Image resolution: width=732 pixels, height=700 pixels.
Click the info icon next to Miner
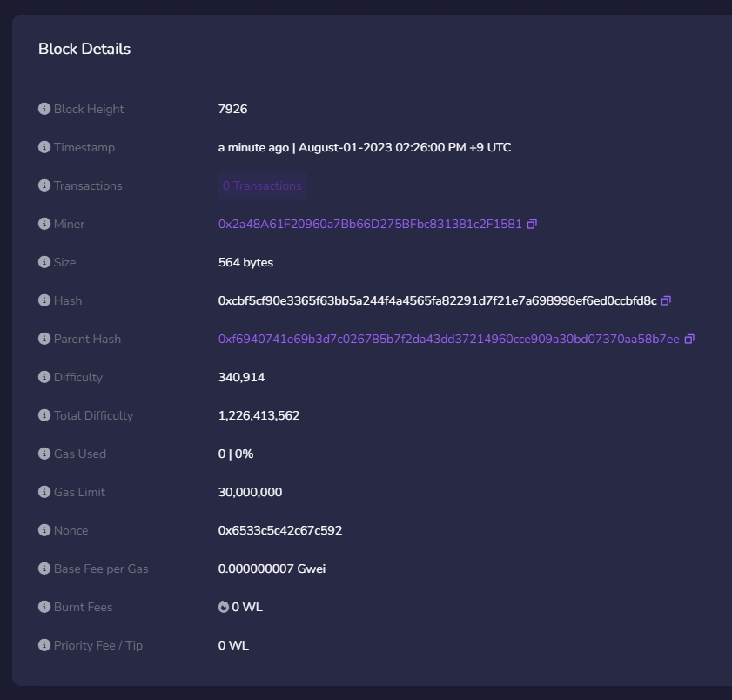pos(44,224)
